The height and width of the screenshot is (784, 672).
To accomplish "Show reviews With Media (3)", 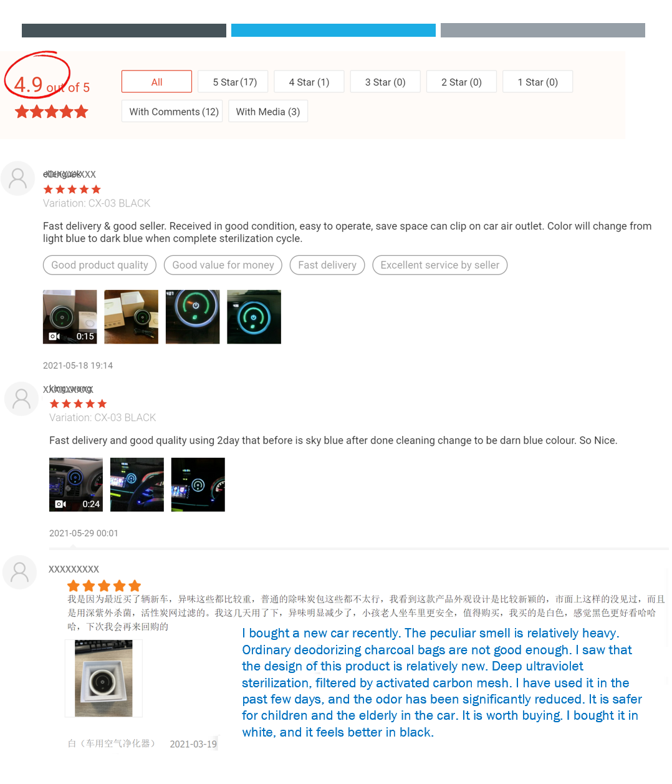I will (268, 112).
